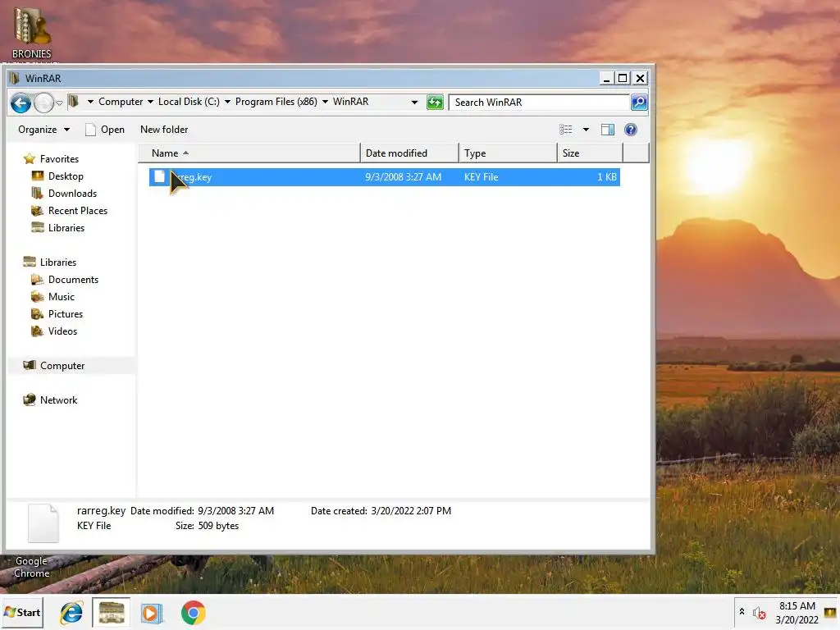Launch Google Chrome from the taskbar
840x630 pixels.
(x=194, y=613)
